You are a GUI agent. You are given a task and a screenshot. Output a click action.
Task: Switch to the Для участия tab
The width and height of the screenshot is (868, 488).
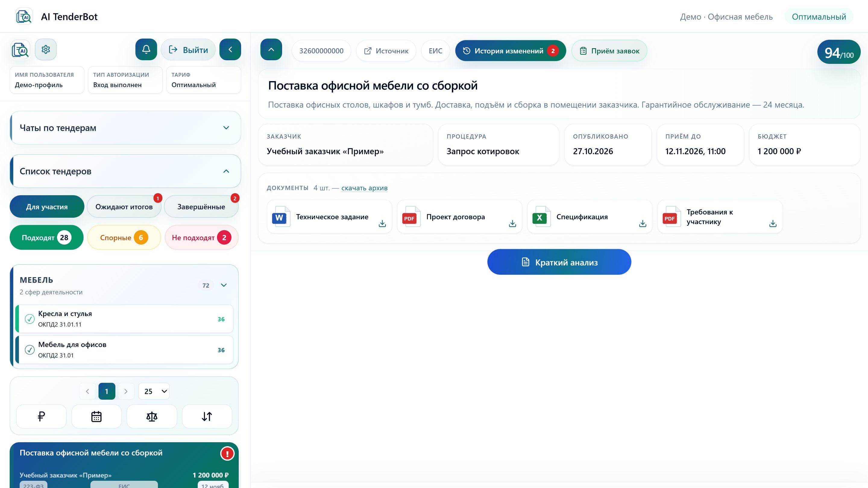[x=47, y=206]
